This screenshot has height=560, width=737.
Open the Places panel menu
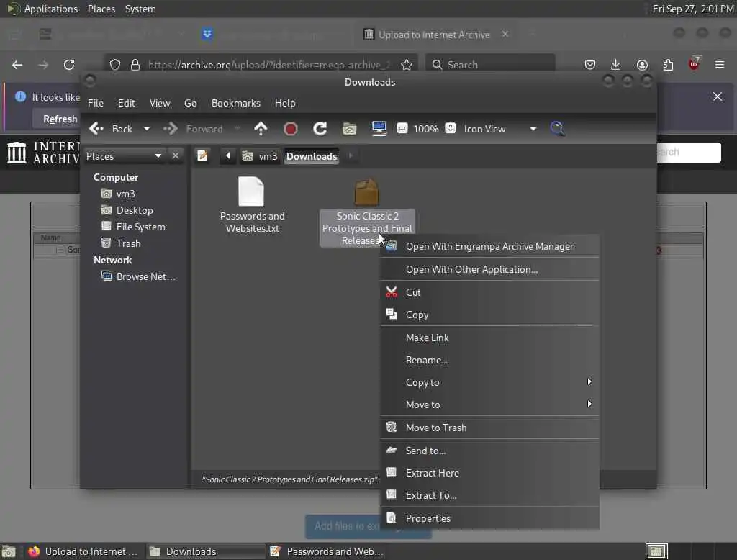(x=101, y=9)
